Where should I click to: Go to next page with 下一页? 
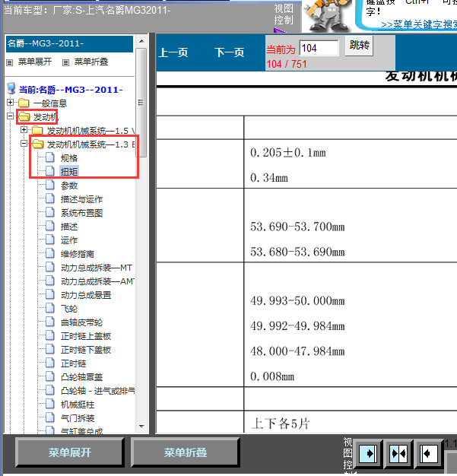click(x=229, y=52)
